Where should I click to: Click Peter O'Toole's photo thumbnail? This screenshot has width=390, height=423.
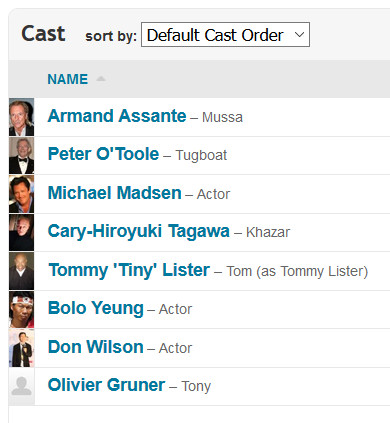(21, 155)
